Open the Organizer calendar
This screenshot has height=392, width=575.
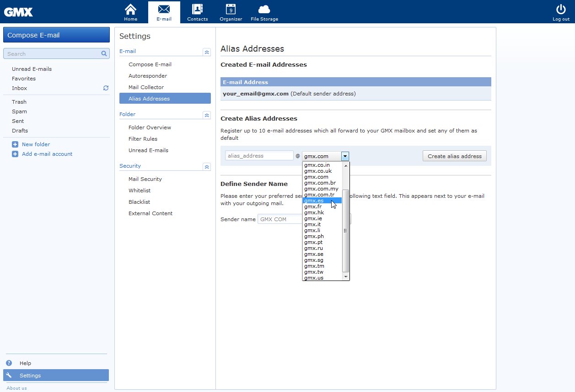tap(231, 12)
